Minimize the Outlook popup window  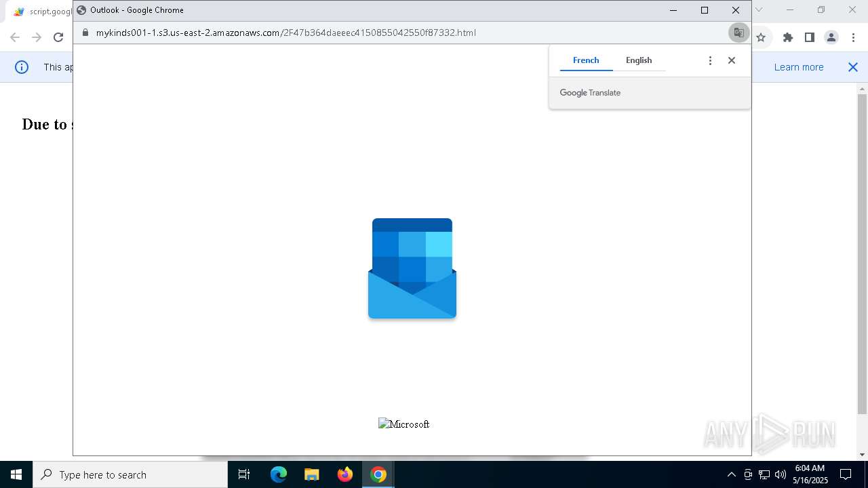pyautogui.click(x=673, y=10)
